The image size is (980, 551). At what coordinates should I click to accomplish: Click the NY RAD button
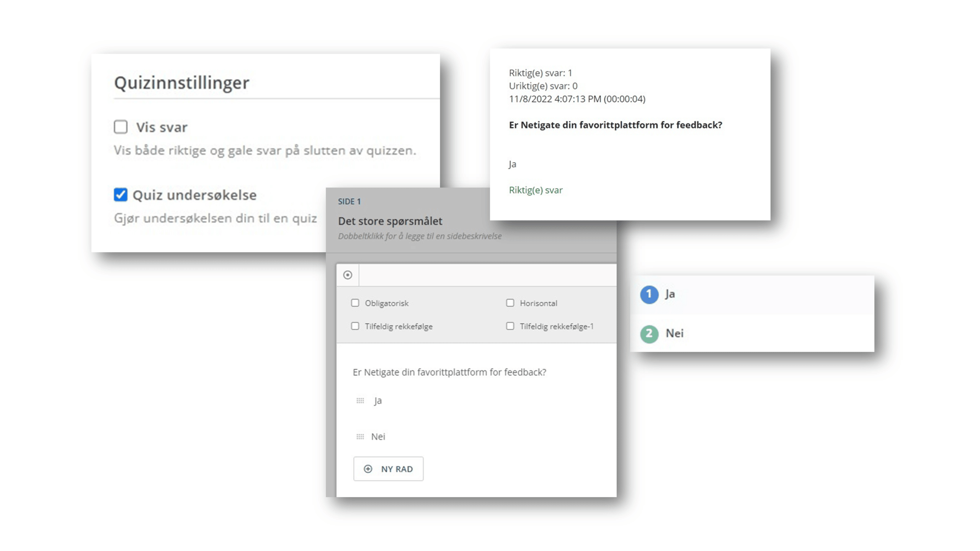(x=388, y=469)
